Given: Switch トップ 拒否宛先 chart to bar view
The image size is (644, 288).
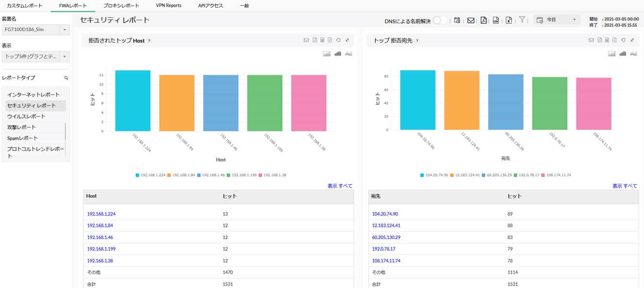Looking at the screenshot, I should (x=623, y=53).
